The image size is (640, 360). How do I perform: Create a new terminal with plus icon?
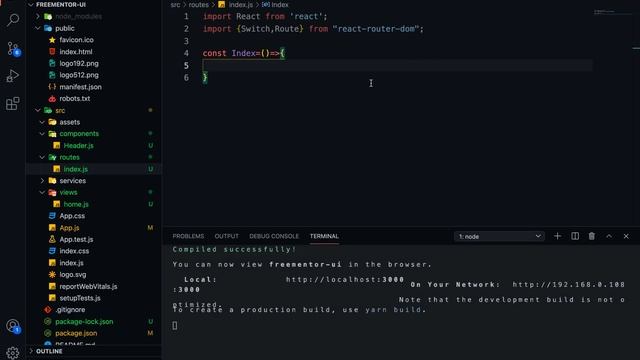tap(557, 236)
